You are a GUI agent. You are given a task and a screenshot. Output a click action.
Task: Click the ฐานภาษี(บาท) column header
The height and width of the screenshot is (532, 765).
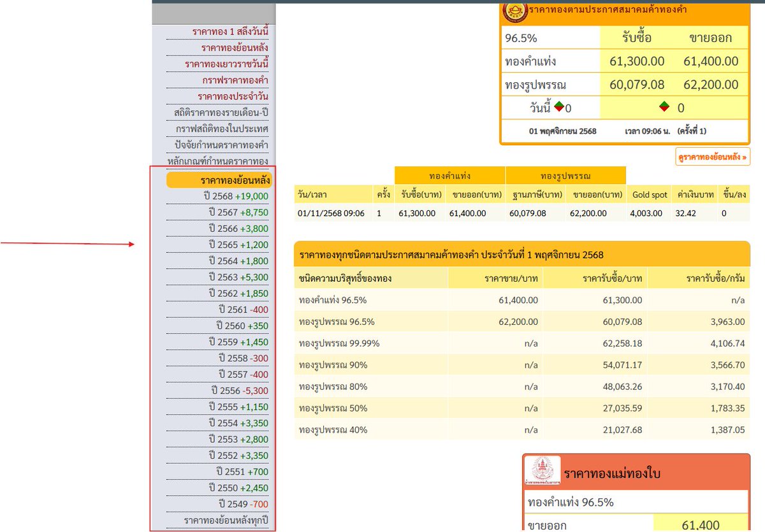click(x=537, y=194)
